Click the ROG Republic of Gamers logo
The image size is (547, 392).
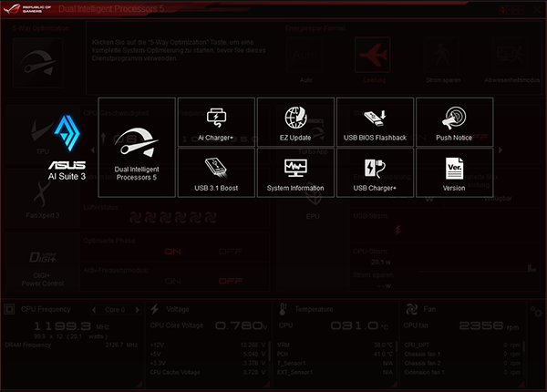click(x=27, y=9)
